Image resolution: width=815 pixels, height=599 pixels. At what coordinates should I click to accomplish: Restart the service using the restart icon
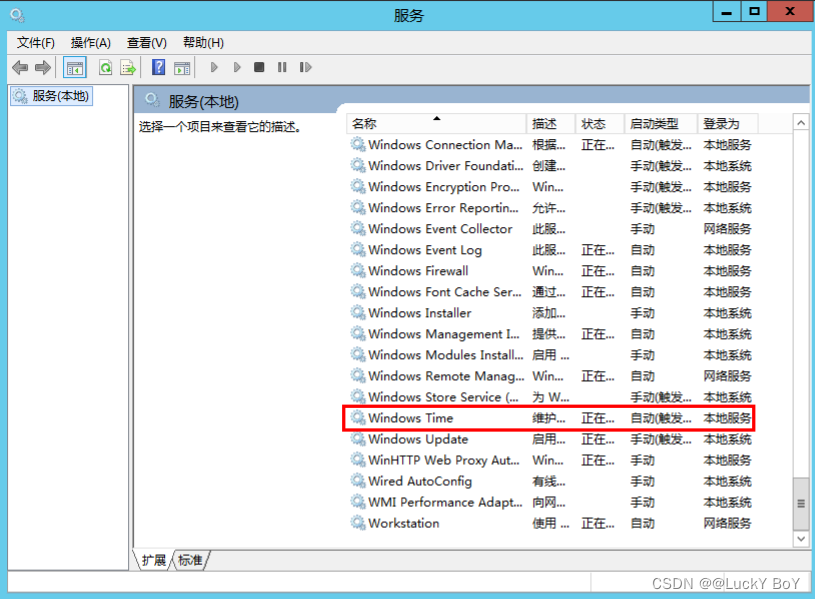[305, 67]
